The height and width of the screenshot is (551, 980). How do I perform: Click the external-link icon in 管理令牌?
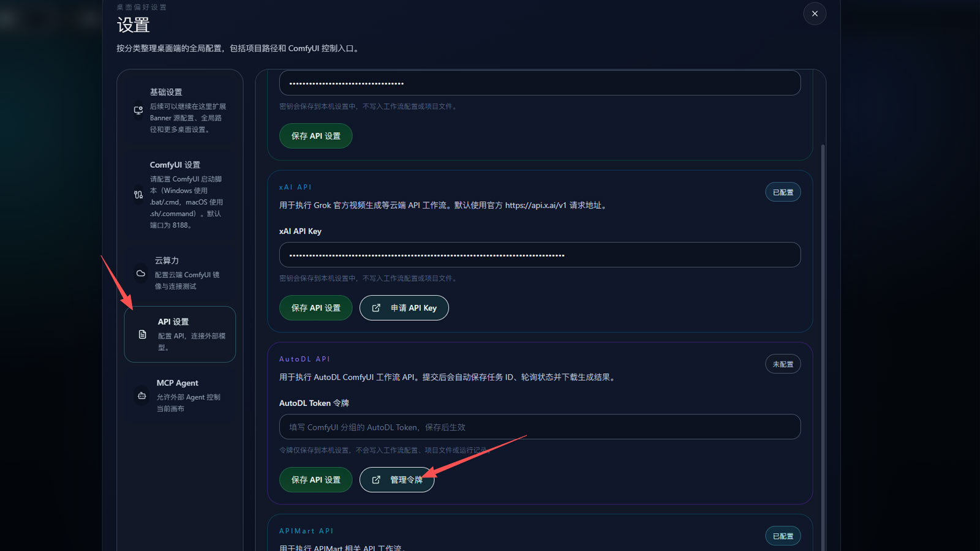pyautogui.click(x=376, y=480)
